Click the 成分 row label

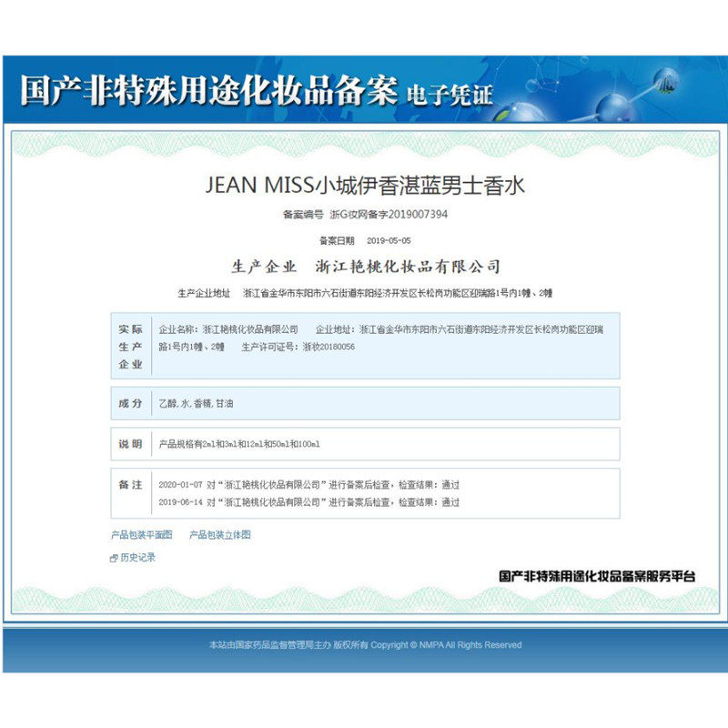pos(130,403)
